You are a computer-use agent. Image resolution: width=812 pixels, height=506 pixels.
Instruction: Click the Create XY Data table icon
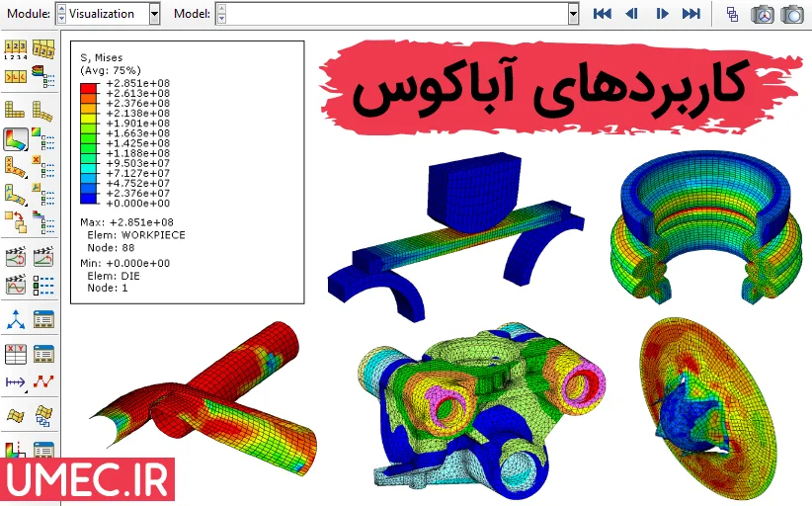[15, 354]
